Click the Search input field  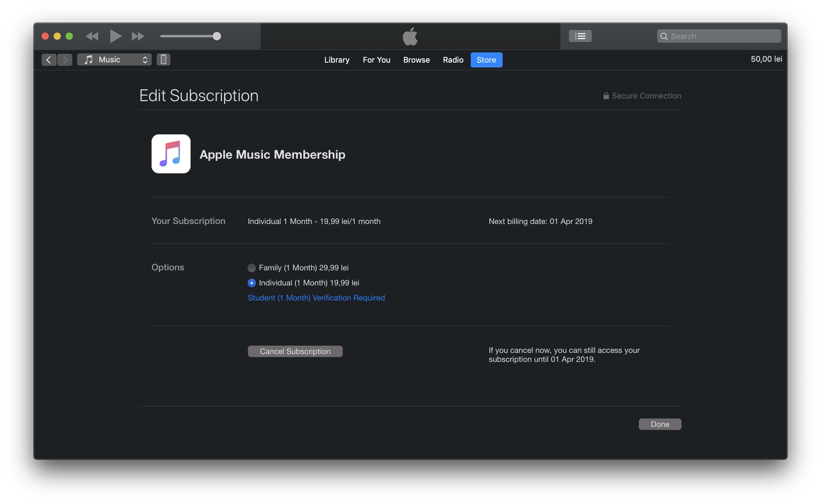(723, 36)
